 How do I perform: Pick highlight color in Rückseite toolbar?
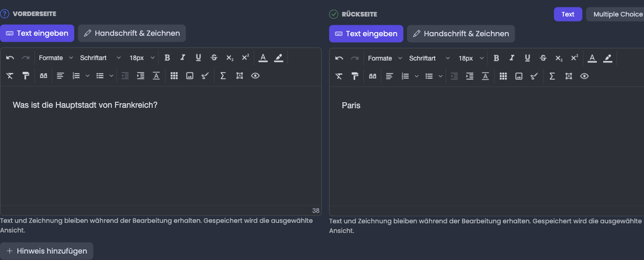(x=608, y=58)
